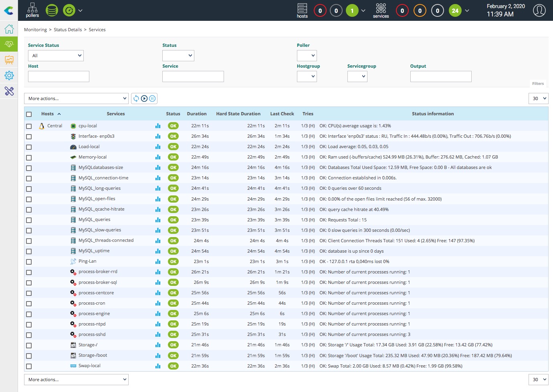
Task: Click the refresh icon in the toolbar
Action: (x=136, y=99)
